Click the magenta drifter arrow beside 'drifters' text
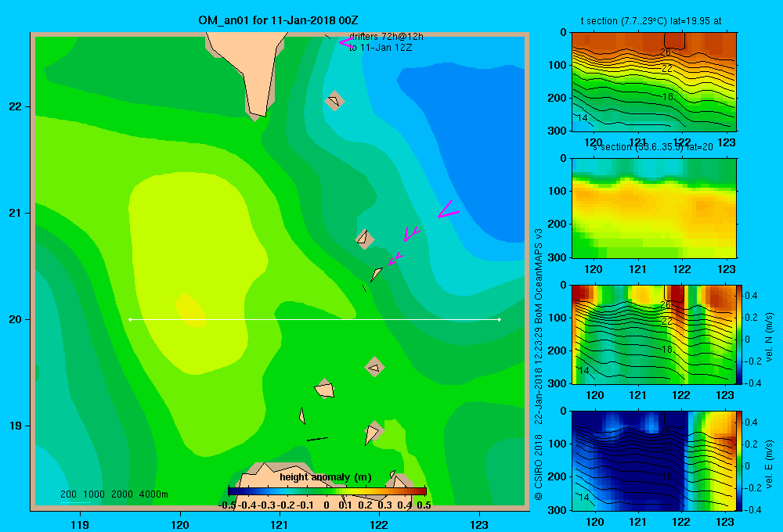 (x=345, y=42)
